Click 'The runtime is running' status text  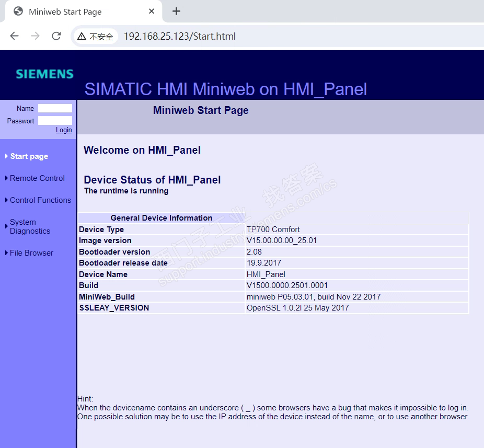pos(126,191)
